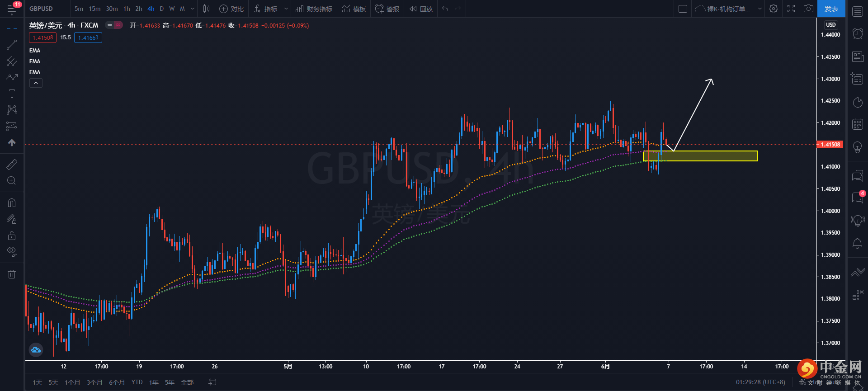Screen dimensions: 868x391
Task: Open the 财务指标 financials button
Action: pos(314,9)
